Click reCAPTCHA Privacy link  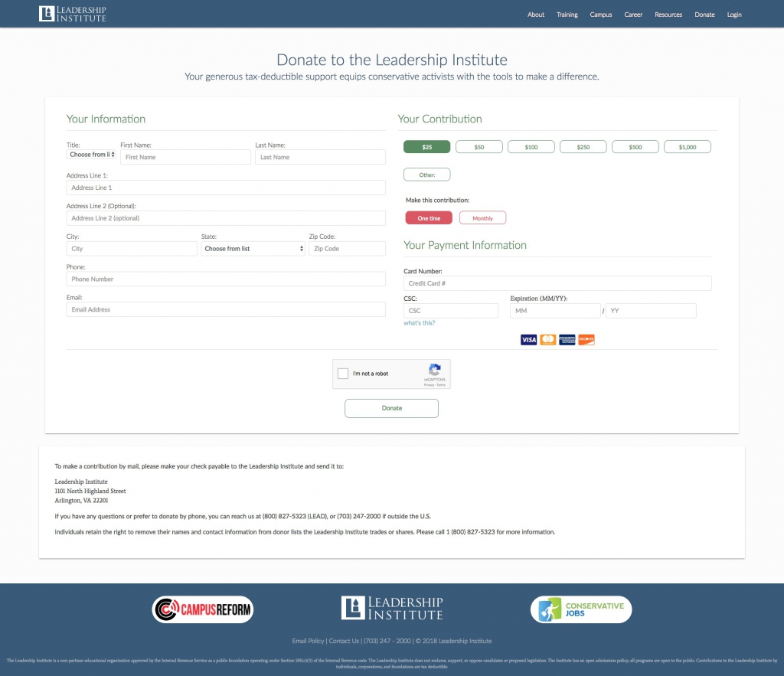(x=429, y=385)
